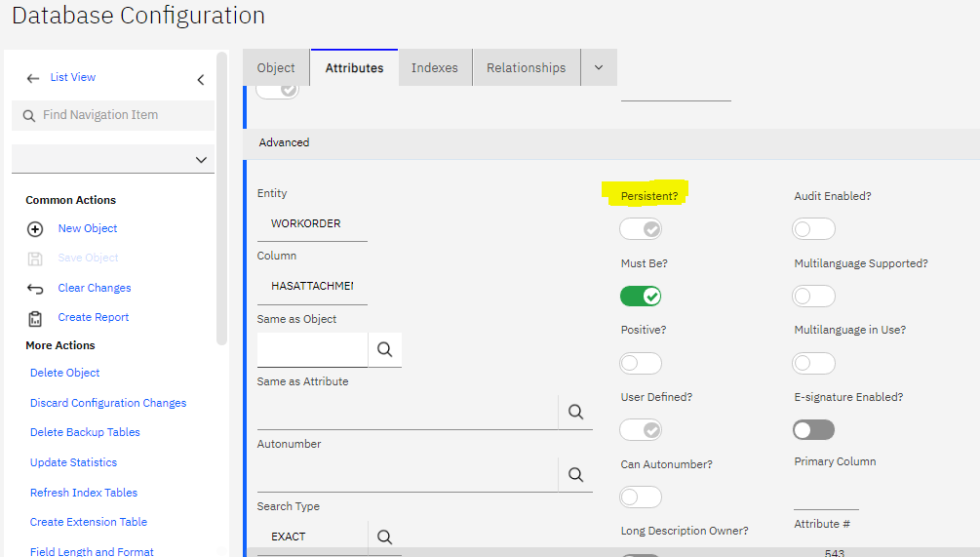The image size is (980, 557).
Task: Open Field Length and Format
Action: point(92,551)
